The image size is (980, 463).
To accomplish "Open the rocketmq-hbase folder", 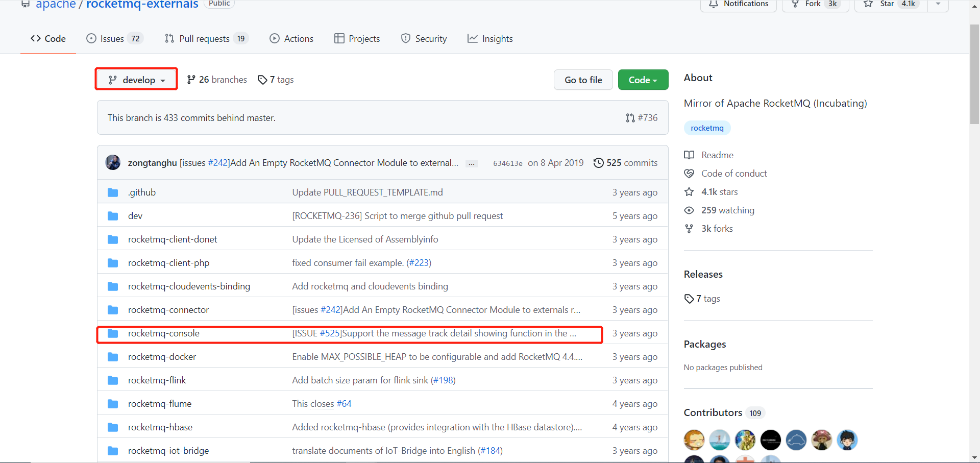I will tap(160, 427).
